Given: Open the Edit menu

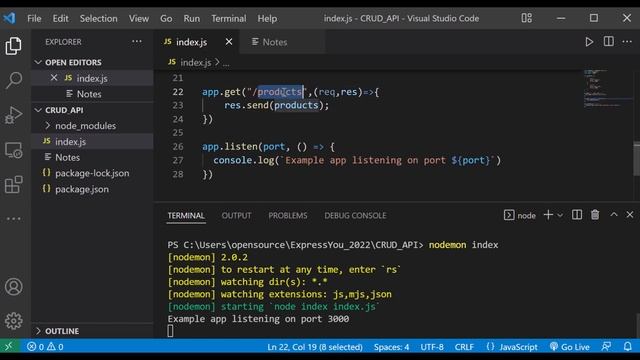Looking at the screenshot, I should coord(60,18).
